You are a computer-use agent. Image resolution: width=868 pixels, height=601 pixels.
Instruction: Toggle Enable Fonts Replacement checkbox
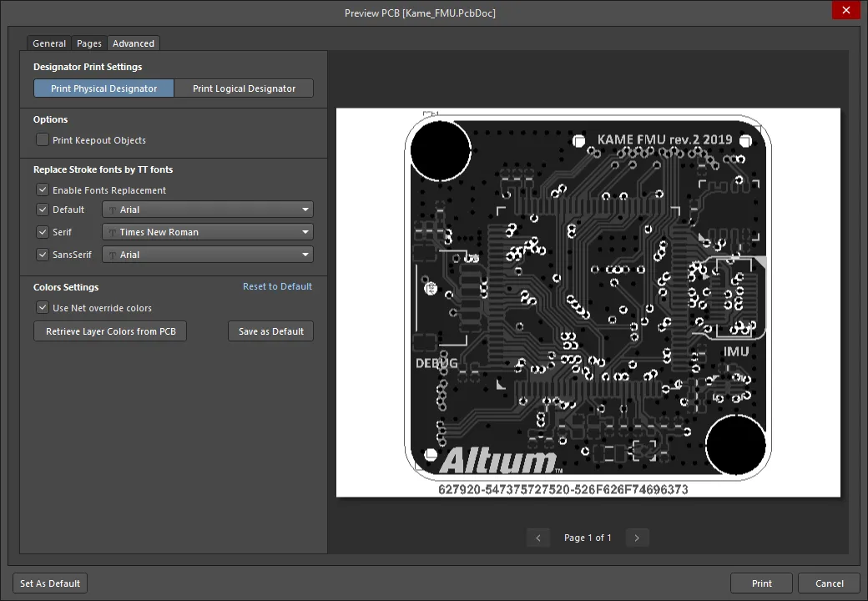coord(42,189)
